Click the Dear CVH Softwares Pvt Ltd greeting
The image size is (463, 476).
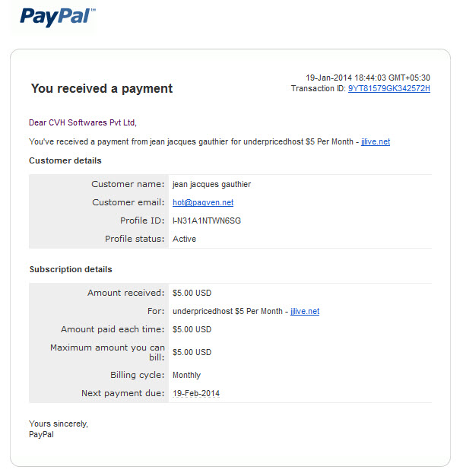coord(83,122)
